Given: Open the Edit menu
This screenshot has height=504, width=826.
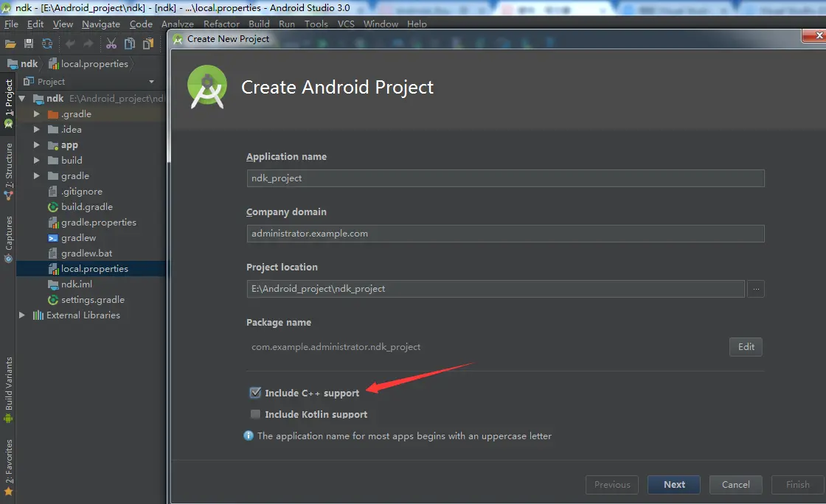Looking at the screenshot, I should (x=35, y=24).
